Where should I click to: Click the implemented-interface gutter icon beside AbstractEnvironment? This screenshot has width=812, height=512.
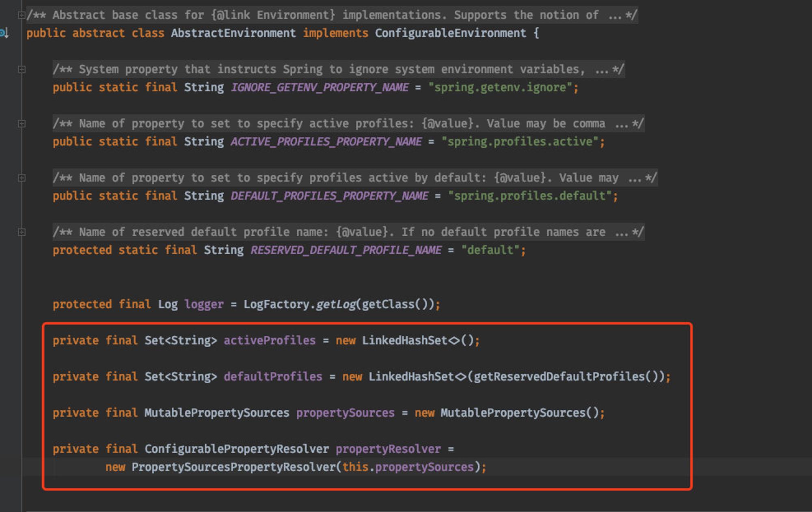coord(4,33)
